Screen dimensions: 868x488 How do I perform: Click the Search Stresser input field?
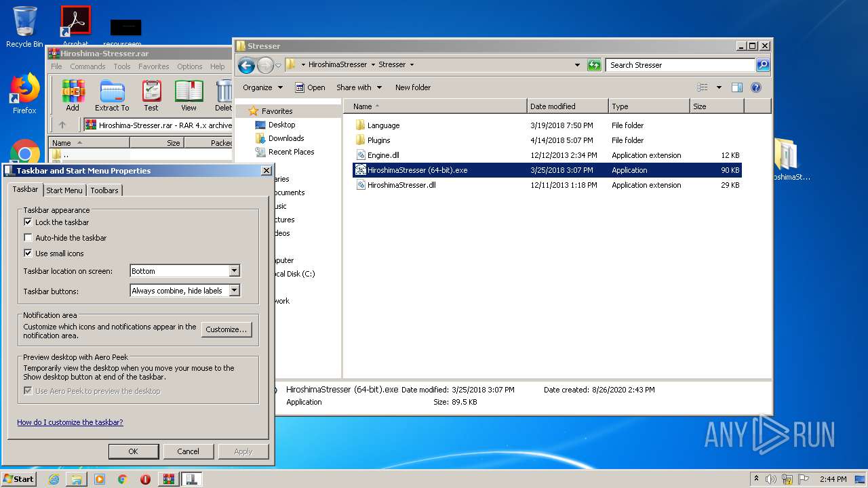(680, 65)
